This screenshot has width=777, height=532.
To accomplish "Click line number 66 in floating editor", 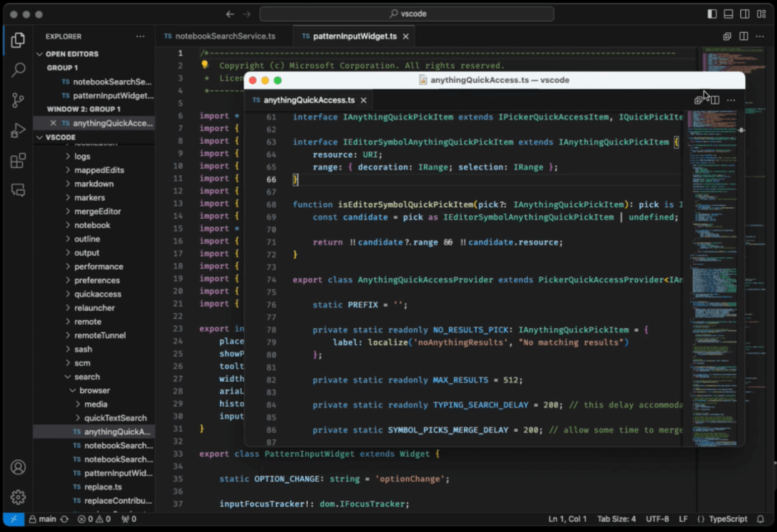I will point(271,180).
